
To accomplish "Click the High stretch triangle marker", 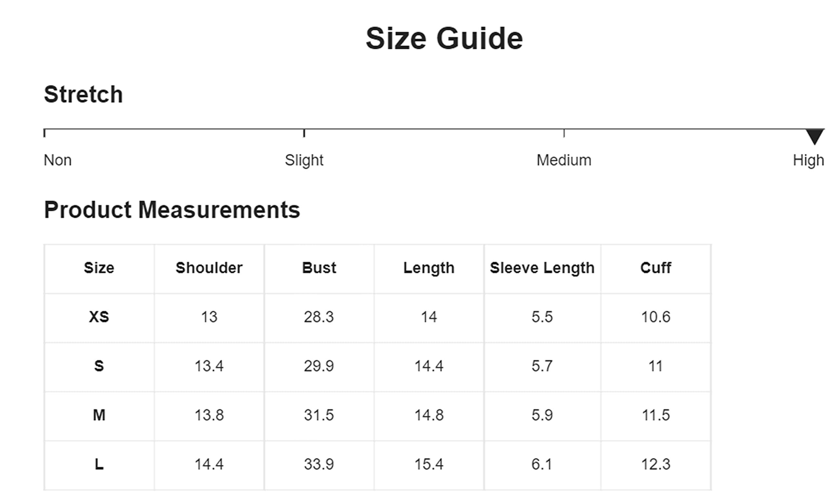I will point(814,137).
